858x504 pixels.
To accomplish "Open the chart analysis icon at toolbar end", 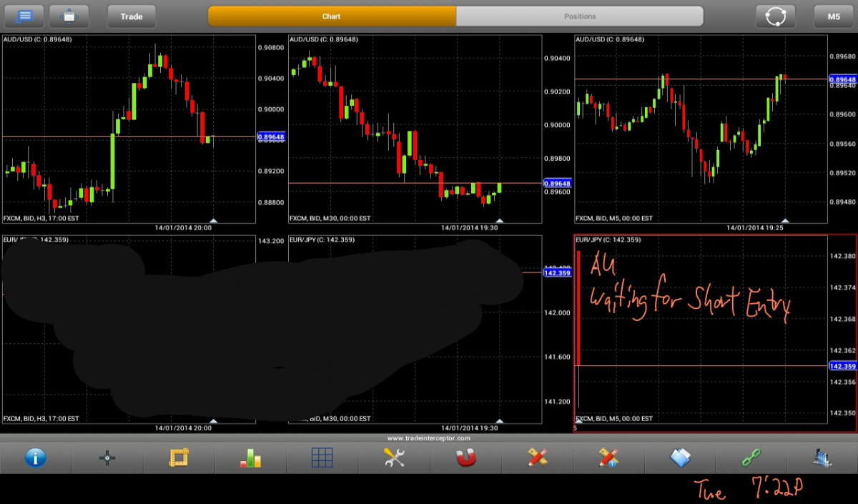I will coord(822,458).
